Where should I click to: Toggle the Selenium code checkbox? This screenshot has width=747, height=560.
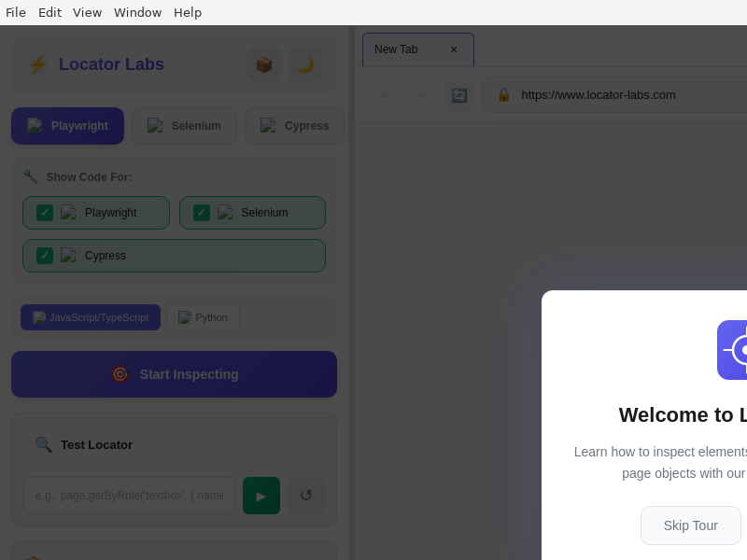click(x=202, y=213)
